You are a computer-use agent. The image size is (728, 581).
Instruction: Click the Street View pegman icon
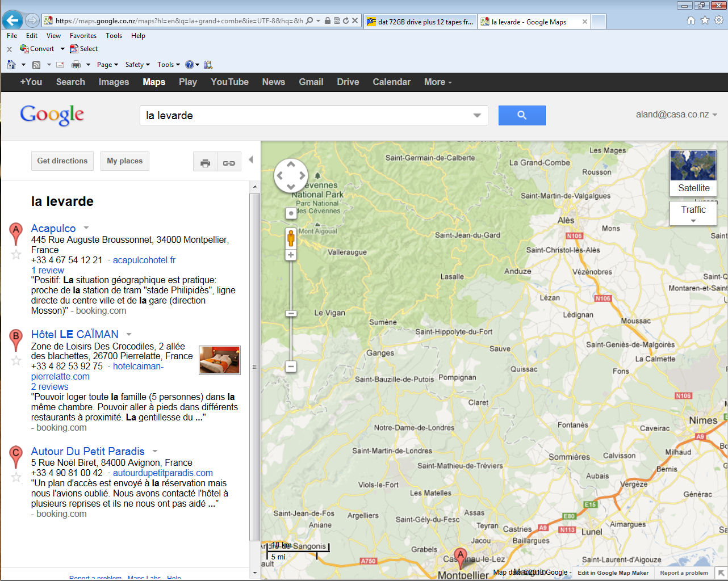(x=291, y=238)
